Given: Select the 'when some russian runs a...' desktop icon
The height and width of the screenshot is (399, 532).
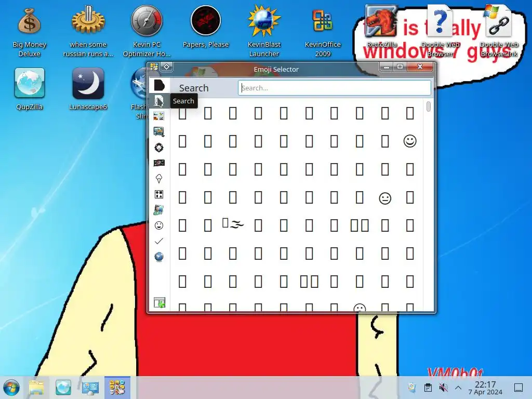Looking at the screenshot, I should tap(88, 31).
